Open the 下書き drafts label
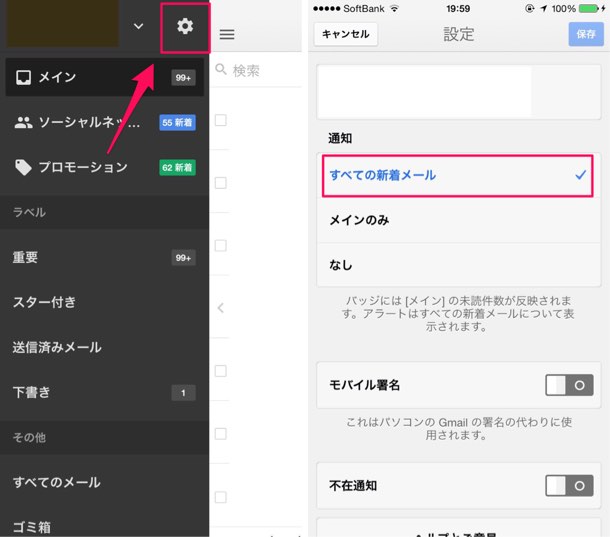 click(x=105, y=392)
